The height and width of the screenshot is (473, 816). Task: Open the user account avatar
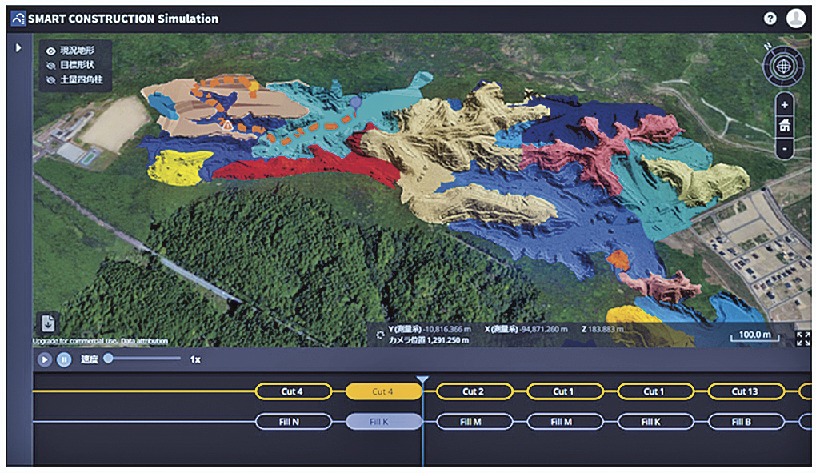[795, 19]
